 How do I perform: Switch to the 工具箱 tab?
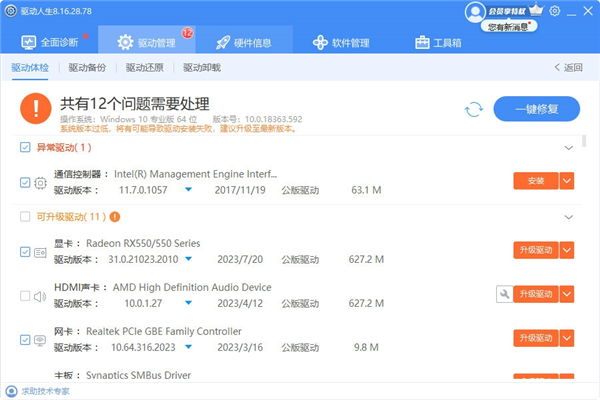438,42
